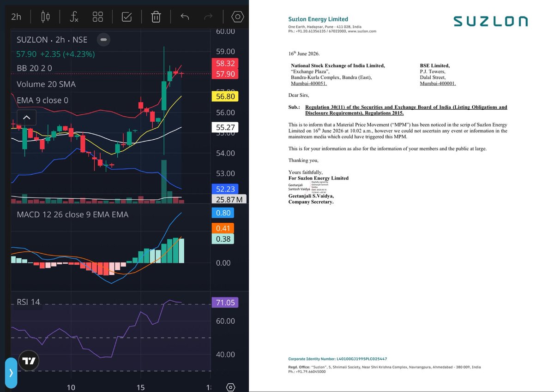Select the Volume 20 SMA indicator label

click(46, 84)
